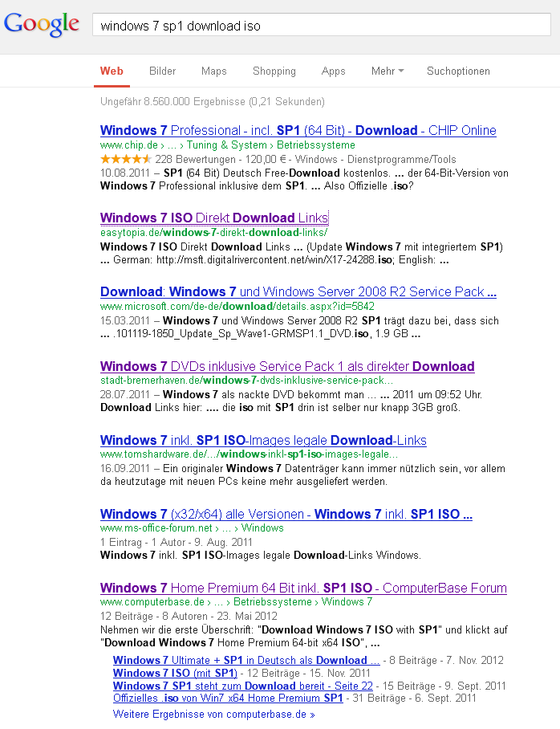Open 'Windows 7 (x32/x64) alle Versionen' result
560x729 pixels.
[x=286, y=514]
